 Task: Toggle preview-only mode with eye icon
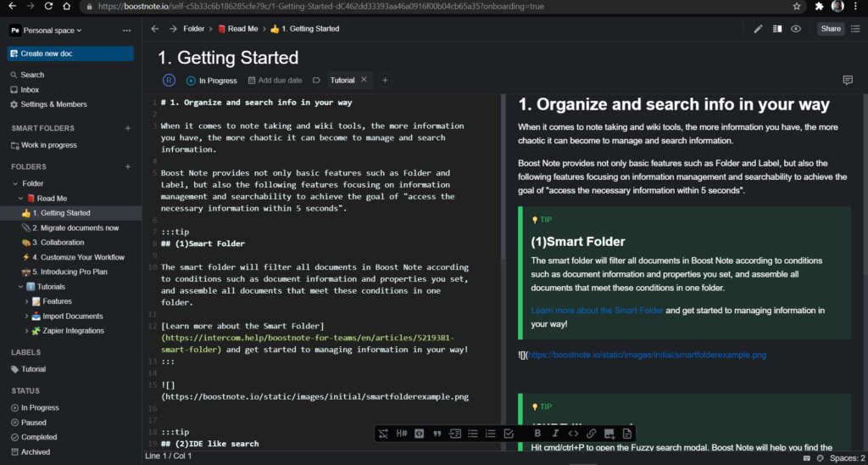(795, 29)
